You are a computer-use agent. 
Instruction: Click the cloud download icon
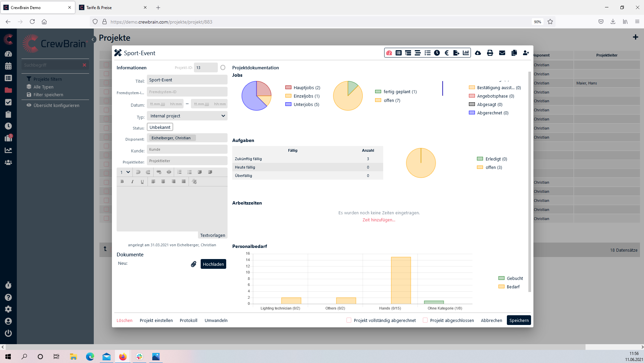[478, 53]
